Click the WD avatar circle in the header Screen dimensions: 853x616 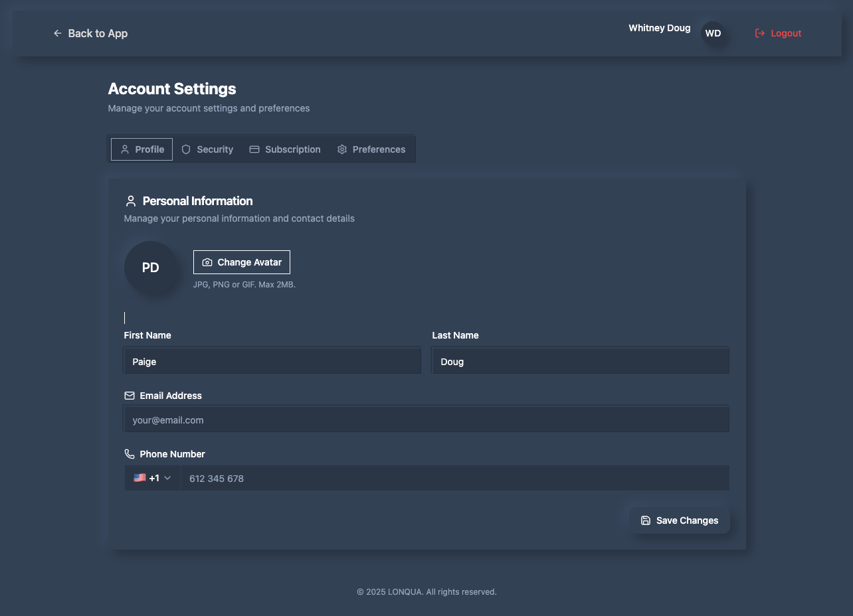click(713, 33)
